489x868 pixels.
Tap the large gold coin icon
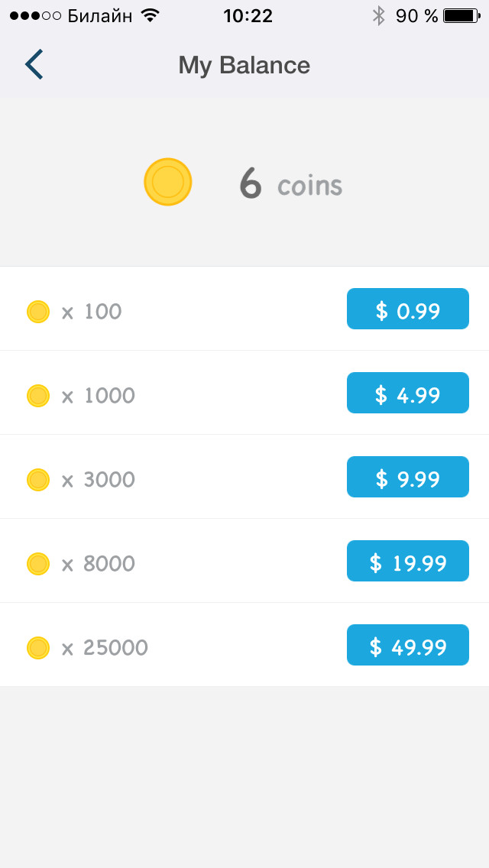tap(168, 182)
